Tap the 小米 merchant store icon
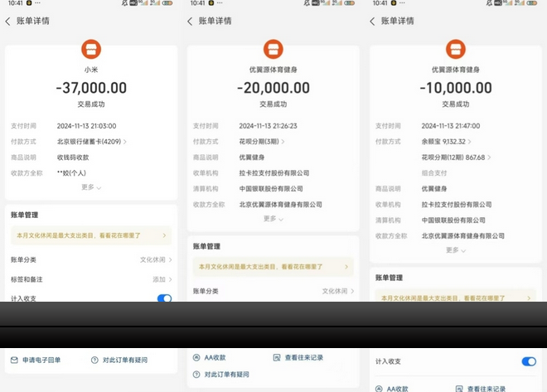The height and width of the screenshot is (392, 547). click(91, 49)
